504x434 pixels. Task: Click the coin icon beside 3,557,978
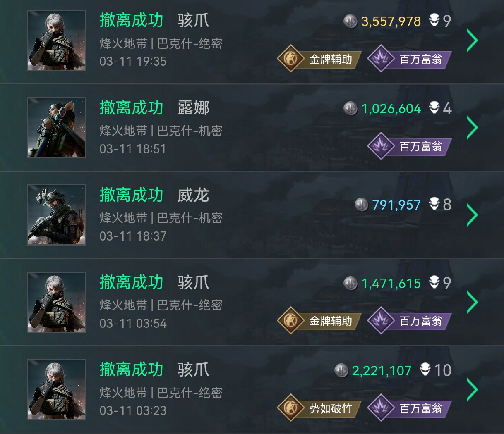click(350, 21)
